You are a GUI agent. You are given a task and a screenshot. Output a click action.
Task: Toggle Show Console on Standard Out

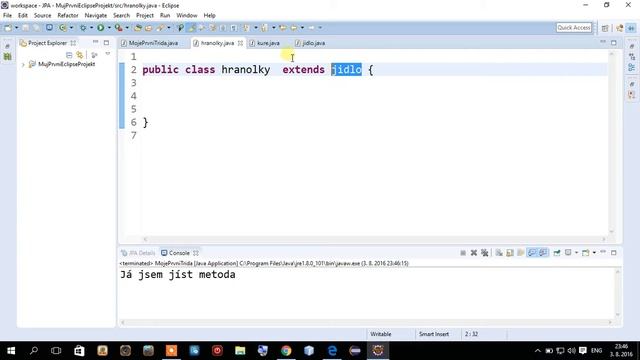[532, 253]
